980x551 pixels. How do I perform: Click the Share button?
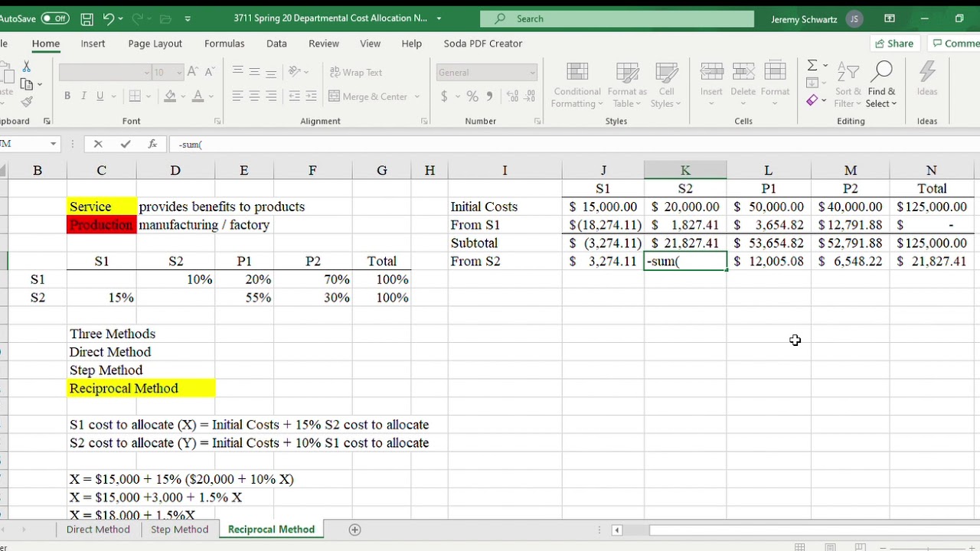point(894,44)
